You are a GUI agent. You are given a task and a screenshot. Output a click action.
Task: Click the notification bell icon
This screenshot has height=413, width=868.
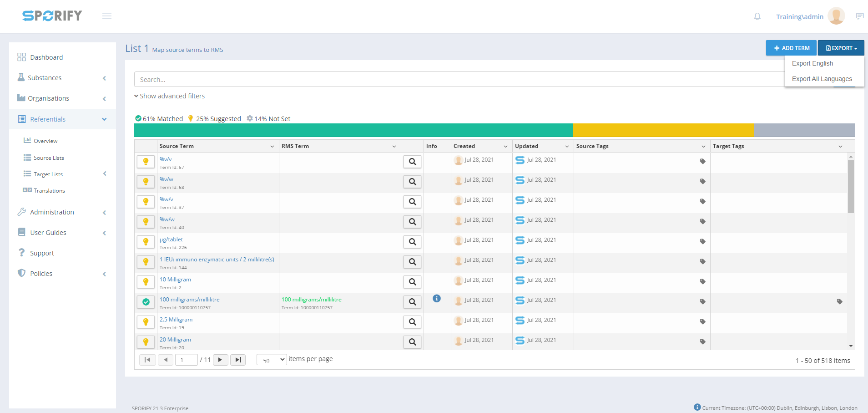[757, 16]
